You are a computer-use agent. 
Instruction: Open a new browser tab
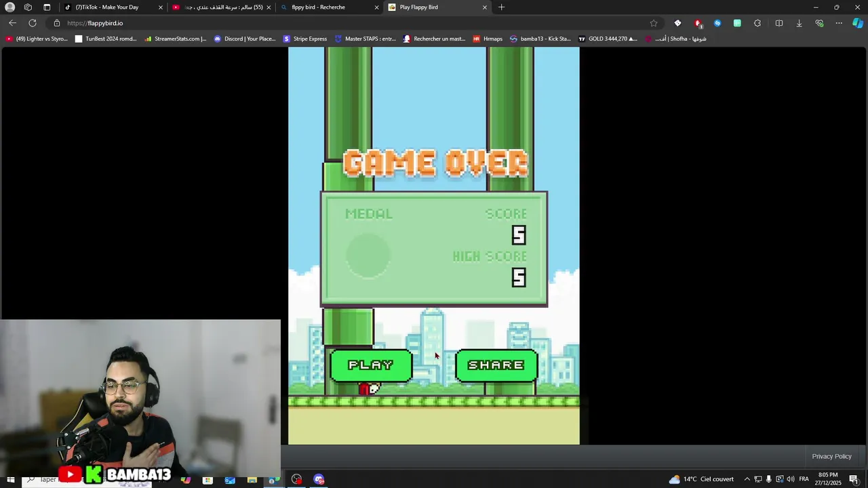pyautogui.click(x=501, y=7)
